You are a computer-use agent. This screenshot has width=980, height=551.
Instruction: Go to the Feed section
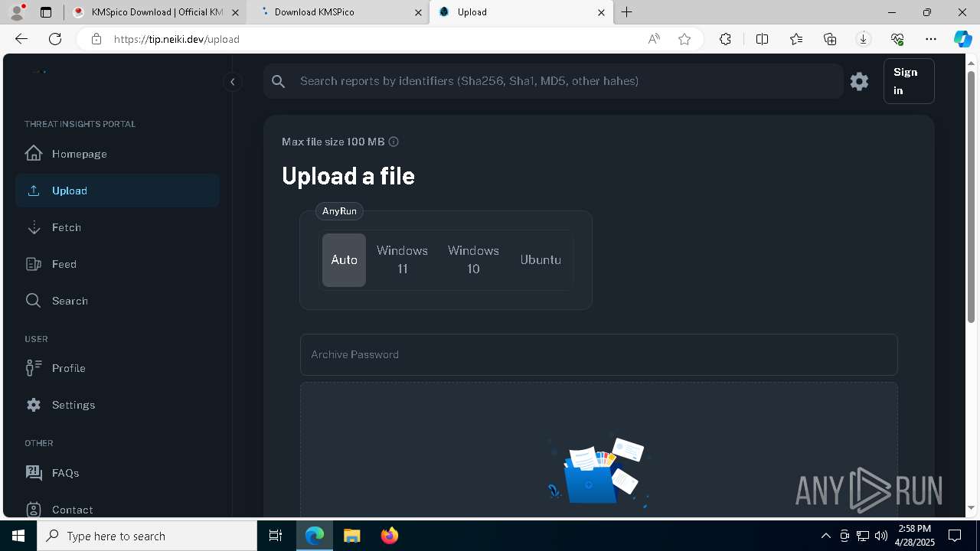[117, 264]
